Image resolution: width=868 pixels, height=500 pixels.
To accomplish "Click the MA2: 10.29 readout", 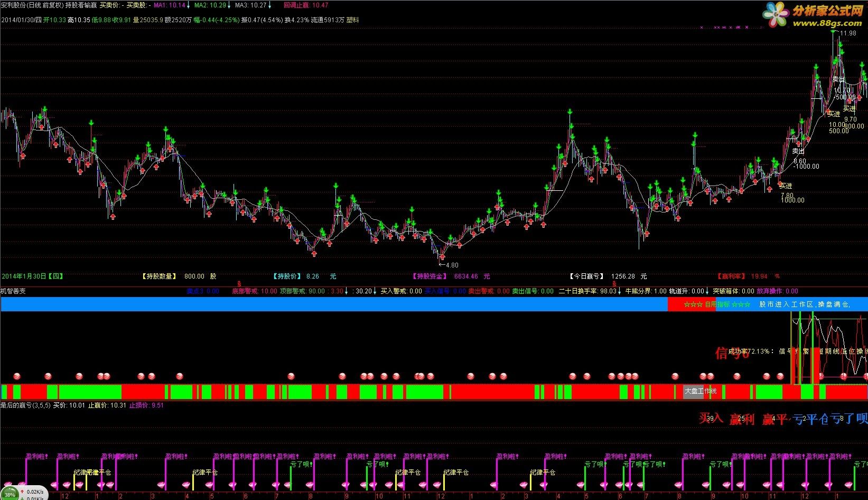I will pos(210,5).
